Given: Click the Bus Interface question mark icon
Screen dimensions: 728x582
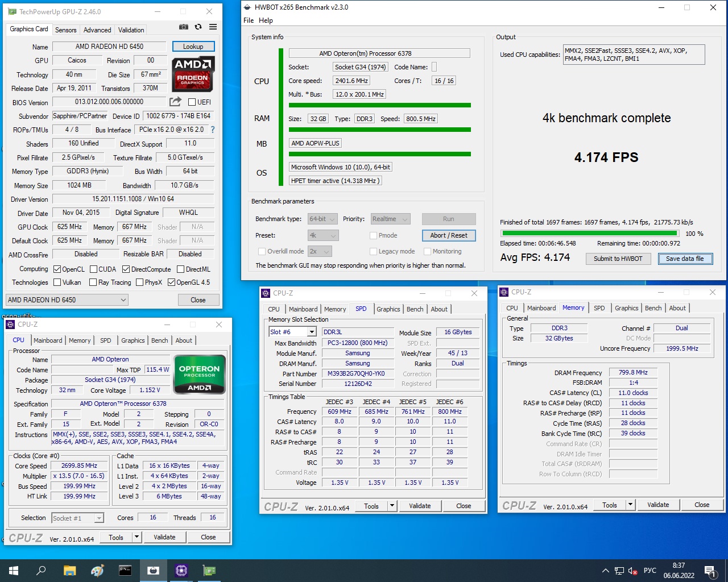Looking at the screenshot, I should (213, 130).
